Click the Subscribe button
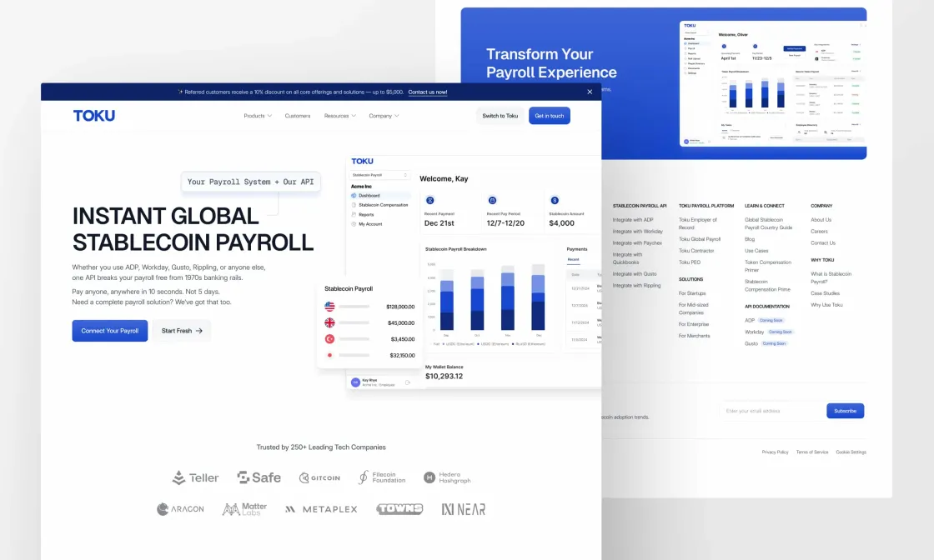 coord(846,411)
